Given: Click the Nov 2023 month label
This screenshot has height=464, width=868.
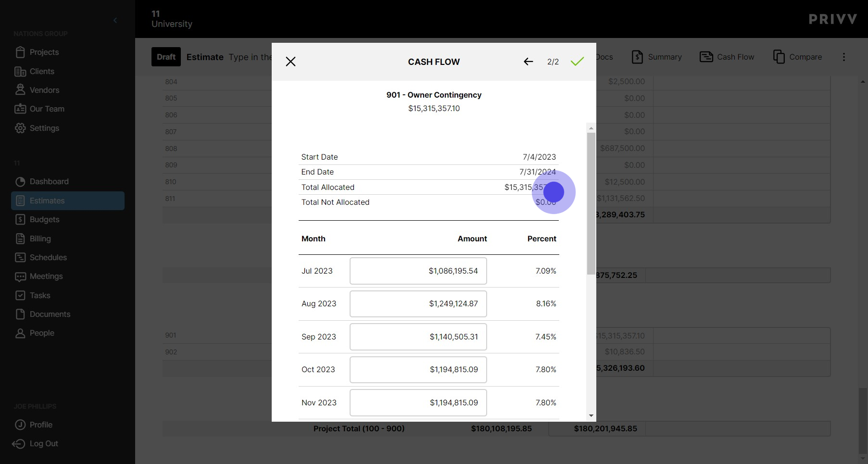Looking at the screenshot, I should 319,402.
